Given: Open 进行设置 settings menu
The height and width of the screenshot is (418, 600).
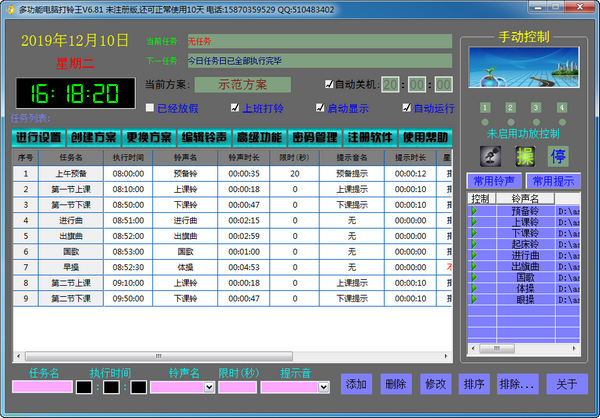Looking at the screenshot, I should [39, 137].
